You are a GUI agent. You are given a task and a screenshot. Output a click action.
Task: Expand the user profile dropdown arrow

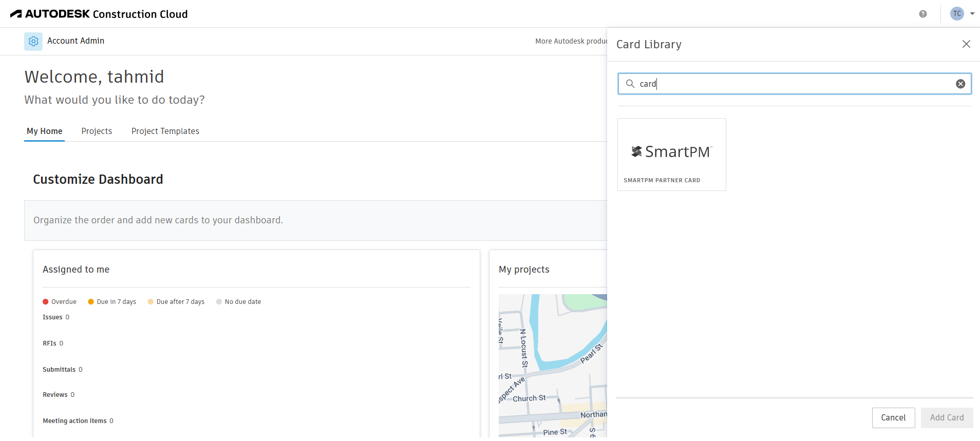coord(972,14)
